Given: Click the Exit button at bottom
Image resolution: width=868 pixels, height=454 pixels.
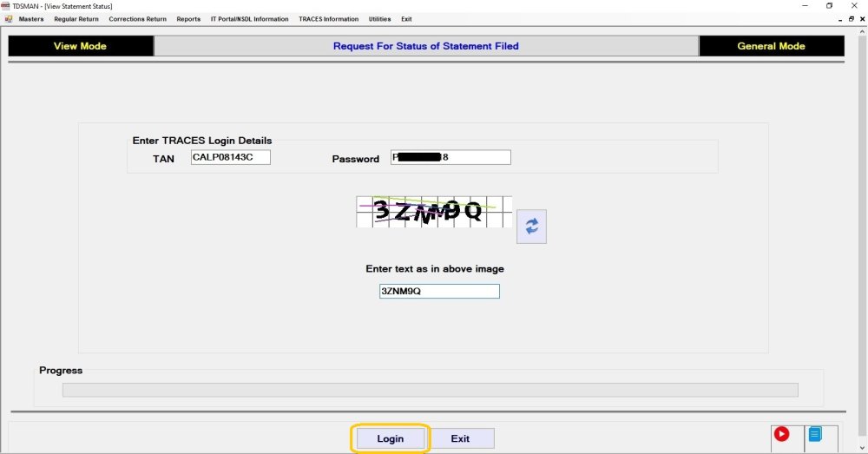Looking at the screenshot, I should click(x=460, y=438).
